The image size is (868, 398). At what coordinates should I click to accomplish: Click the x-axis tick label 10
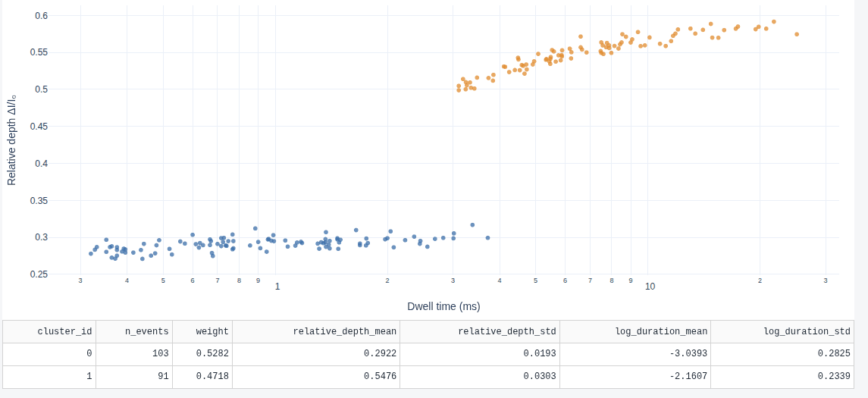click(x=650, y=287)
